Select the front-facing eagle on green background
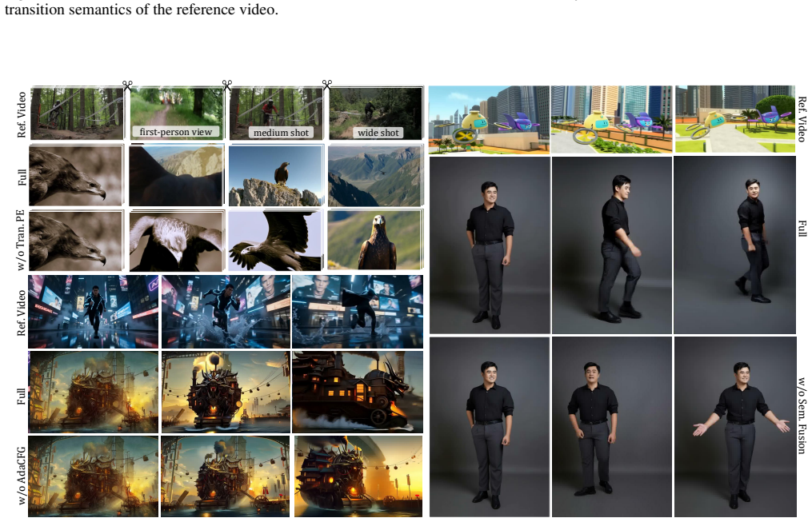 coord(375,240)
